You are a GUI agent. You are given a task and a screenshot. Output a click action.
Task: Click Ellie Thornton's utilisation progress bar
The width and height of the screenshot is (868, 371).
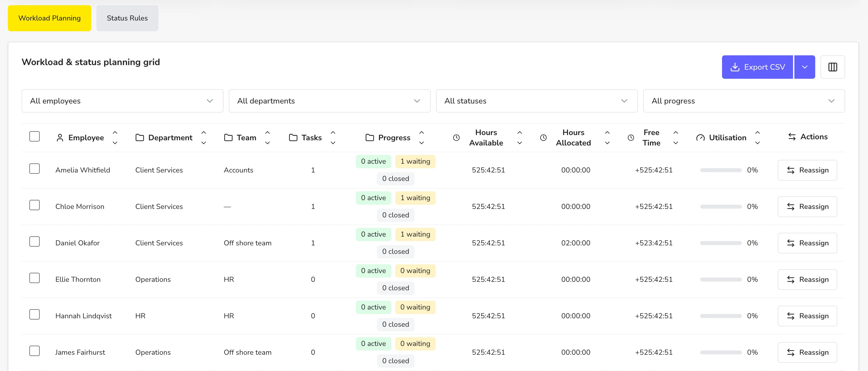click(x=721, y=280)
